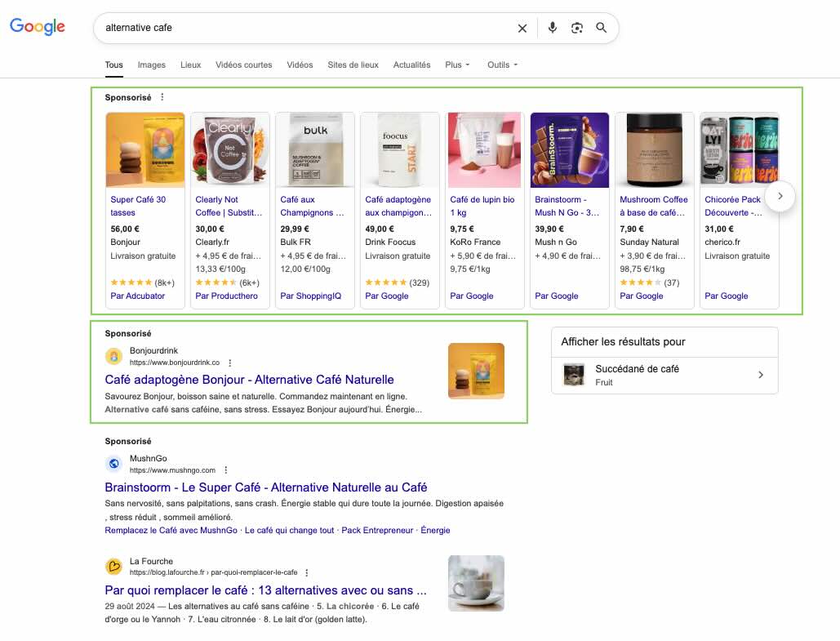Open three-dot options next to bonjourdrink.co URL
The width and height of the screenshot is (840, 641).
230,363
